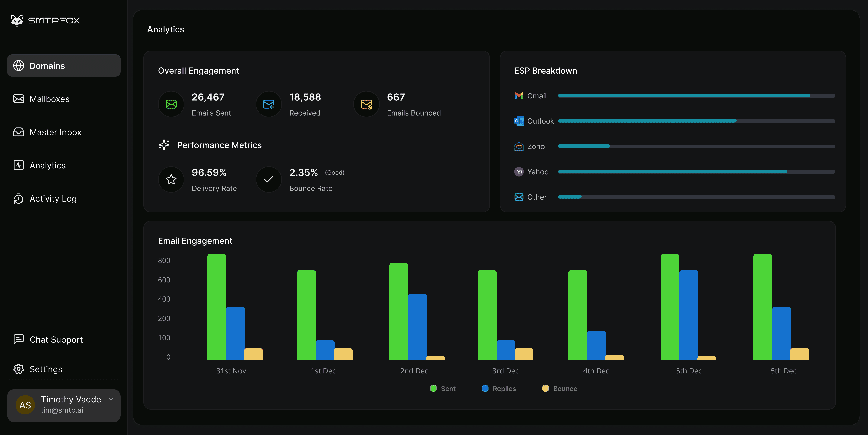Click the Bounce Rate checkmark icon

[x=269, y=179]
